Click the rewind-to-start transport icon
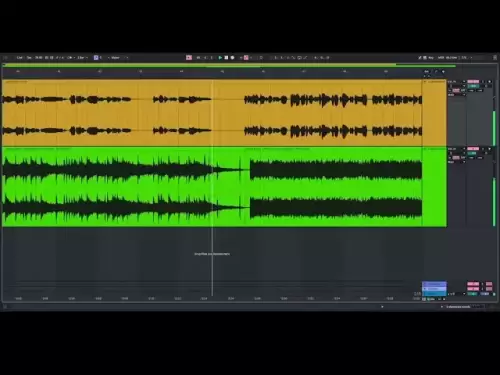This screenshot has width=500, height=375. click(198, 58)
